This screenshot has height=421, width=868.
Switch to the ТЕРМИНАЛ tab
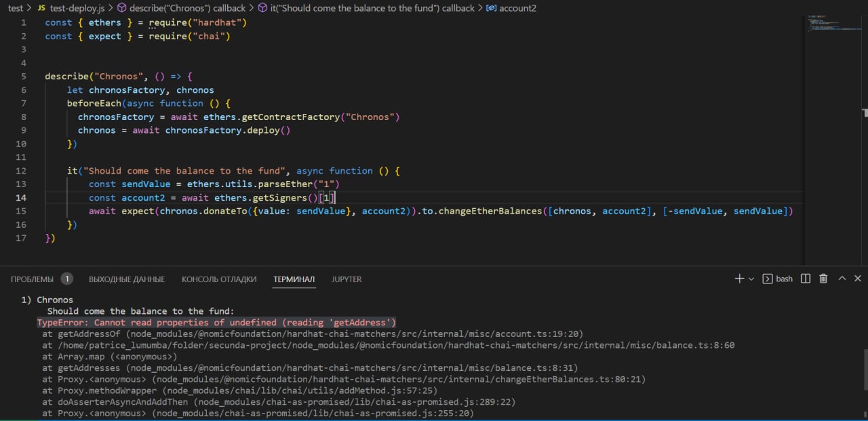[294, 279]
